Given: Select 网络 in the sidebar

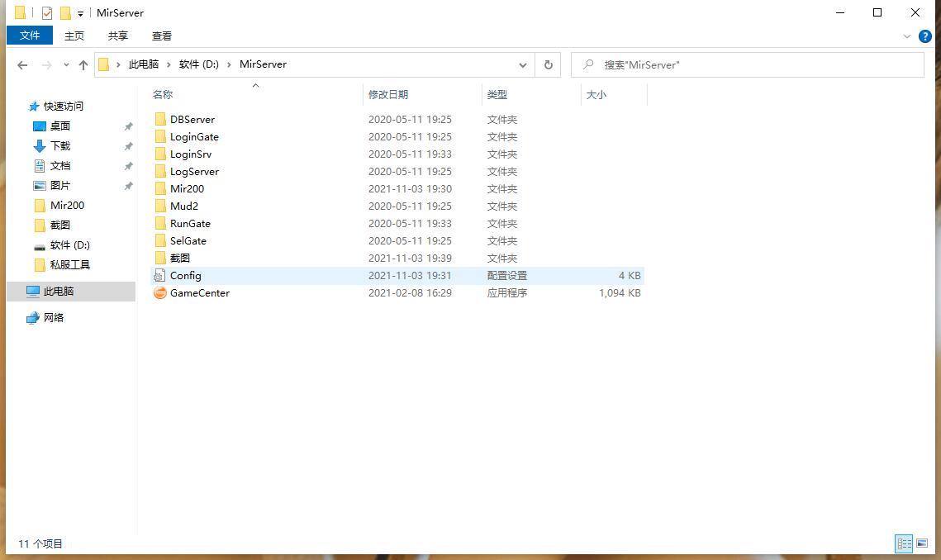Looking at the screenshot, I should (54, 318).
